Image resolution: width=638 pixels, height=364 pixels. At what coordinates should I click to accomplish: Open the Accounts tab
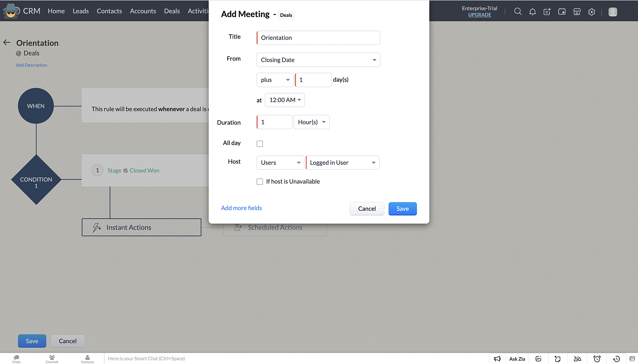(143, 11)
